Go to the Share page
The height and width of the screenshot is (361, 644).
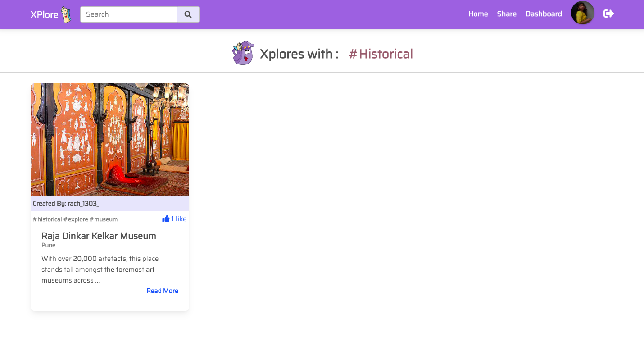pyautogui.click(x=507, y=14)
